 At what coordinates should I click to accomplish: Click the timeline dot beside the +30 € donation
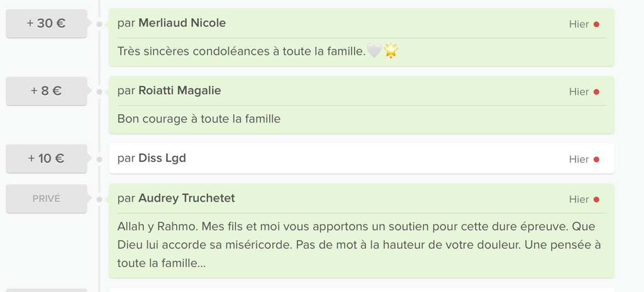point(99,24)
